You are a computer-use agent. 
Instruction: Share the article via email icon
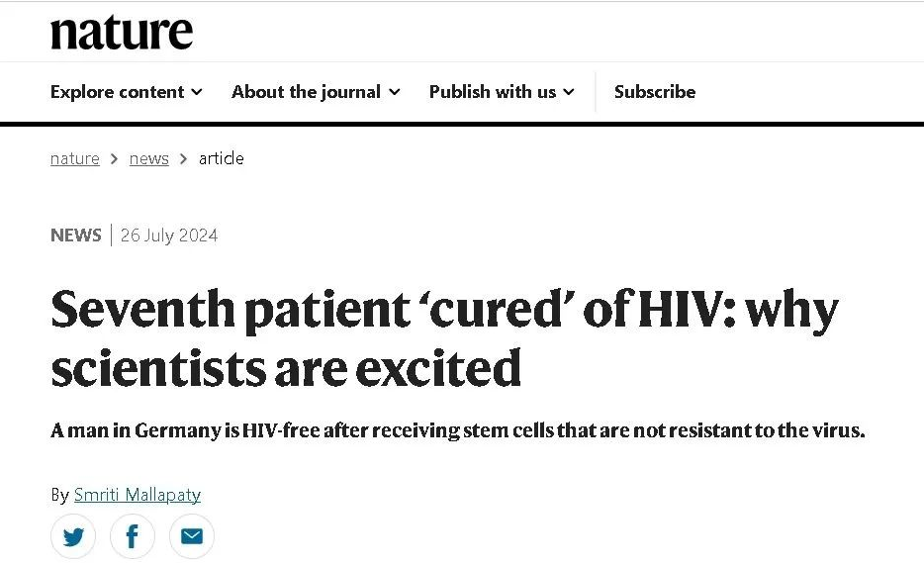tap(192, 536)
